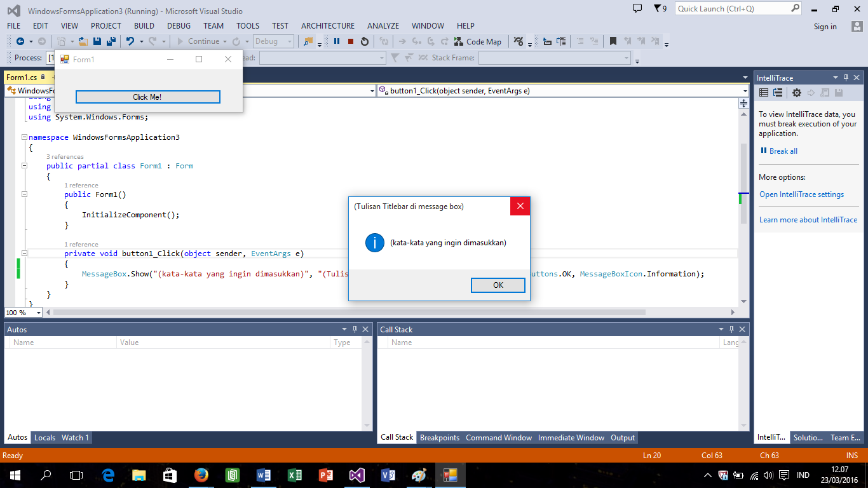Collapse the button1_Click method body
868x488 pixels.
24,253
